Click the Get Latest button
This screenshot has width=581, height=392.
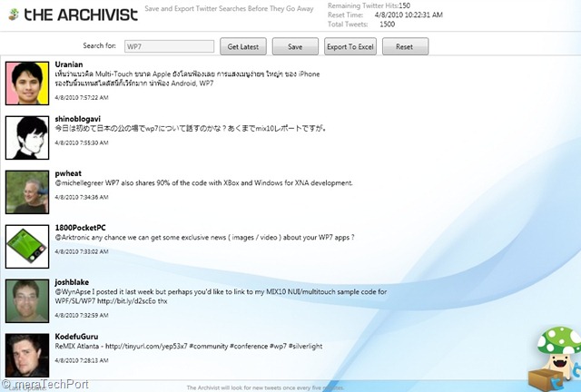point(243,46)
